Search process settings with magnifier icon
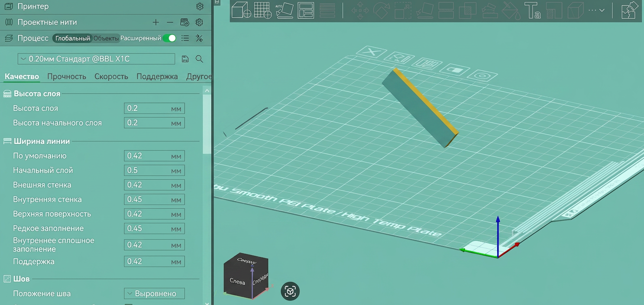The image size is (644, 305). tap(199, 59)
